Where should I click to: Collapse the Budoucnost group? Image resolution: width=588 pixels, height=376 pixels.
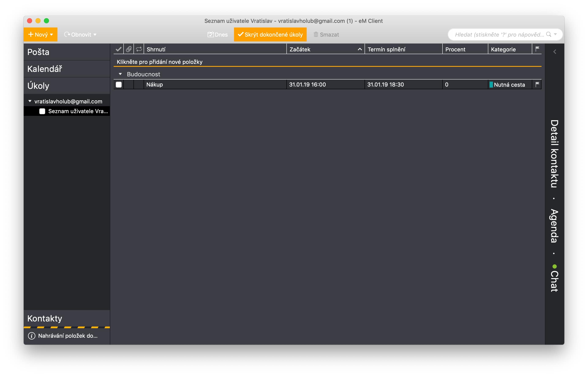(120, 74)
